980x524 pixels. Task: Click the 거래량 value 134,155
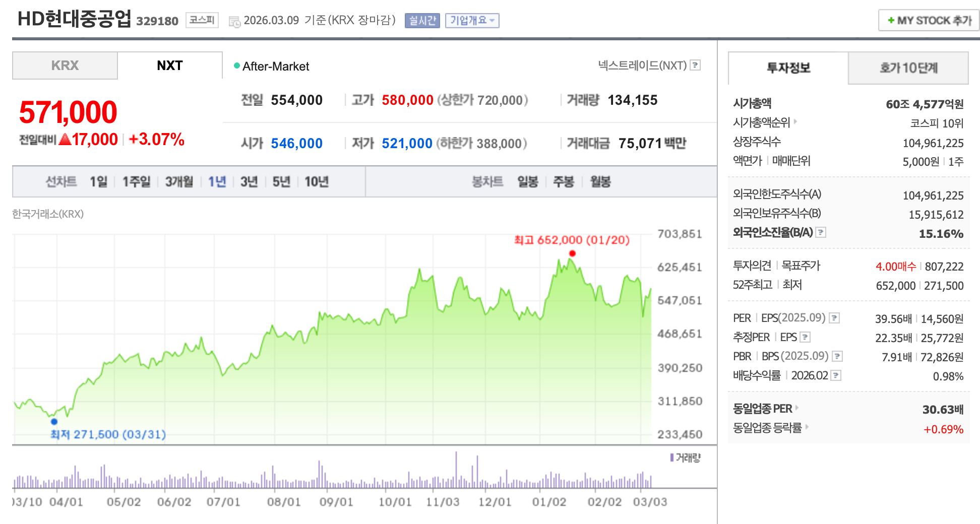tap(633, 100)
